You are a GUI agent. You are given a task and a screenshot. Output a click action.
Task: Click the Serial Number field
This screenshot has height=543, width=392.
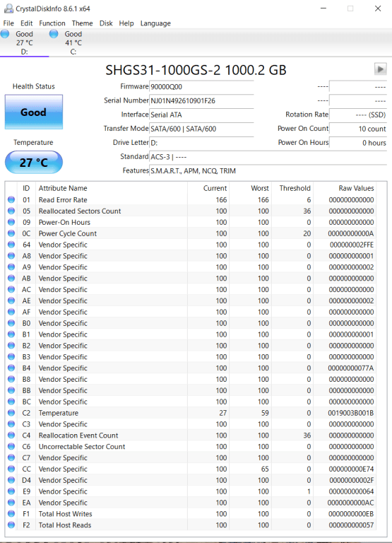pyautogui.click(x=201, y=101)
